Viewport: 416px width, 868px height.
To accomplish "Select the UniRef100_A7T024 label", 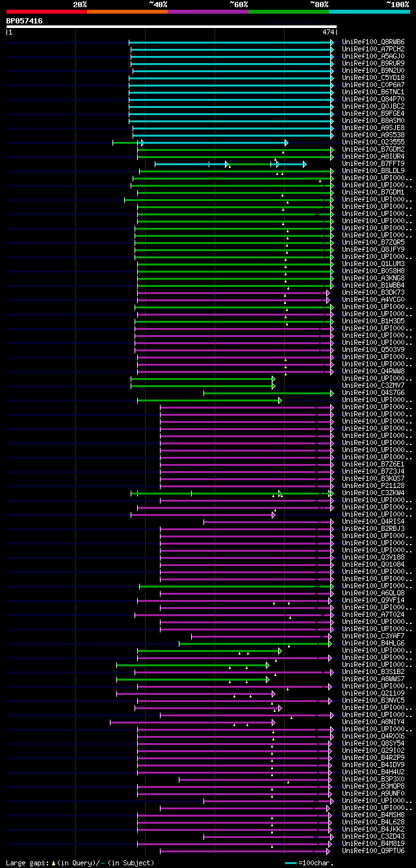I will [373, 614].
